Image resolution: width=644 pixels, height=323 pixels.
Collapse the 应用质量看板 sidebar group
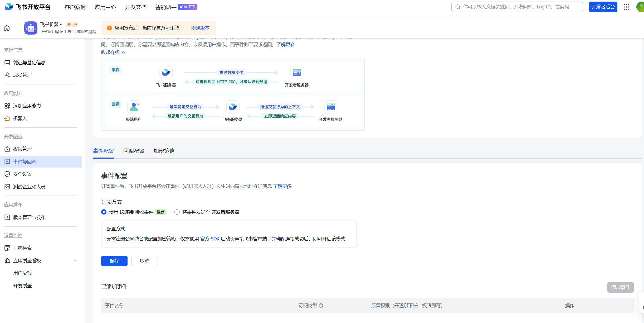click(75, 261)
